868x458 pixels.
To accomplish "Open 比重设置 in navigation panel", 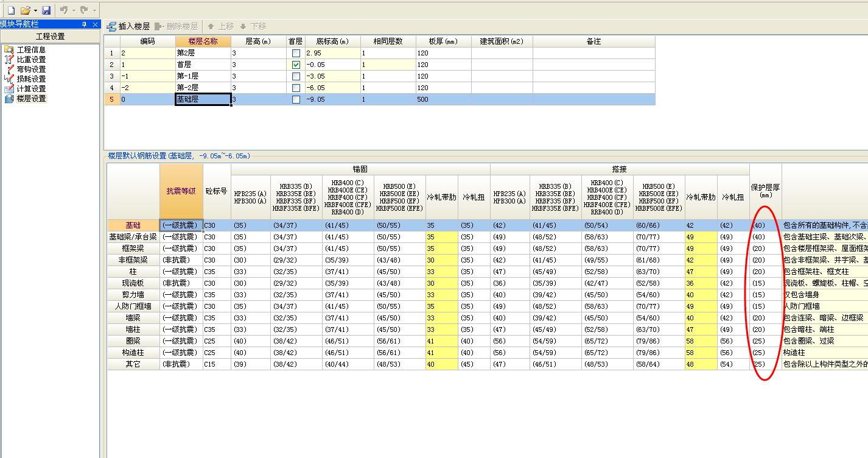I will click(31, 59).
